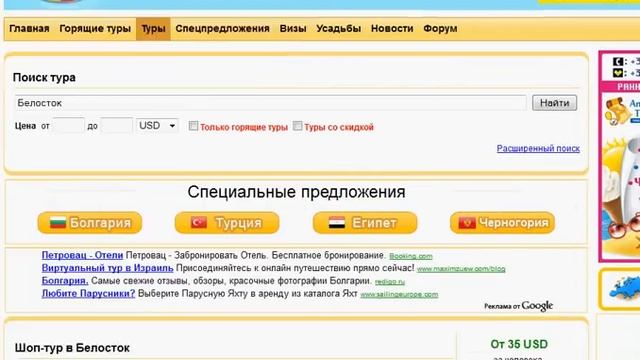Click the Bulgarian flag icon
Image resolution: width=640 pixels, height=360 pixels.
click(58, 223)
